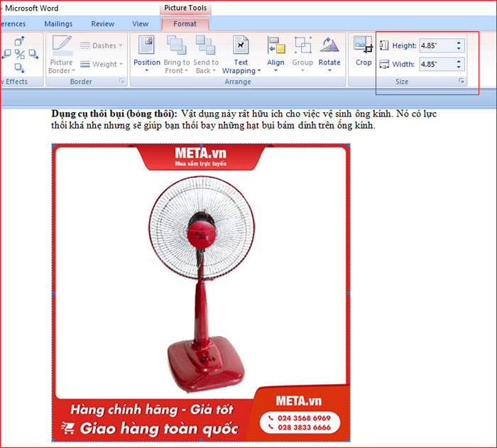Expand the Align dropdown arrow
Image resolution: width=497 pixels, height=448 pixels.
pyautogui.click(x=275, y=71)
